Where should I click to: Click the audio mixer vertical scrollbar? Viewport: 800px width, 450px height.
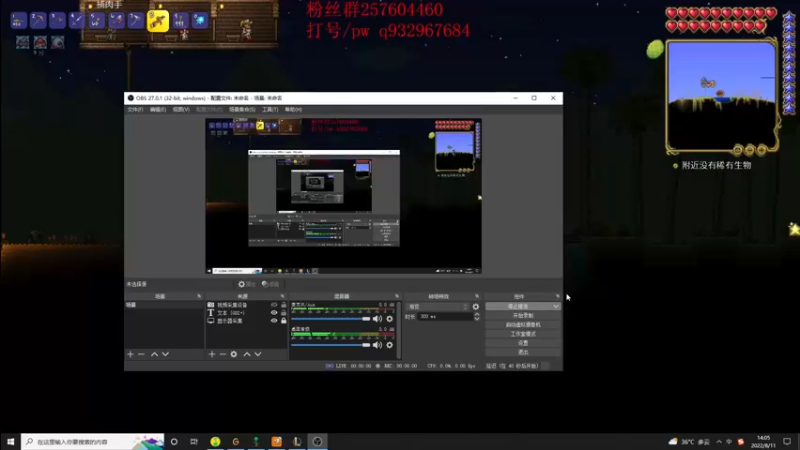tap(398, 331)
